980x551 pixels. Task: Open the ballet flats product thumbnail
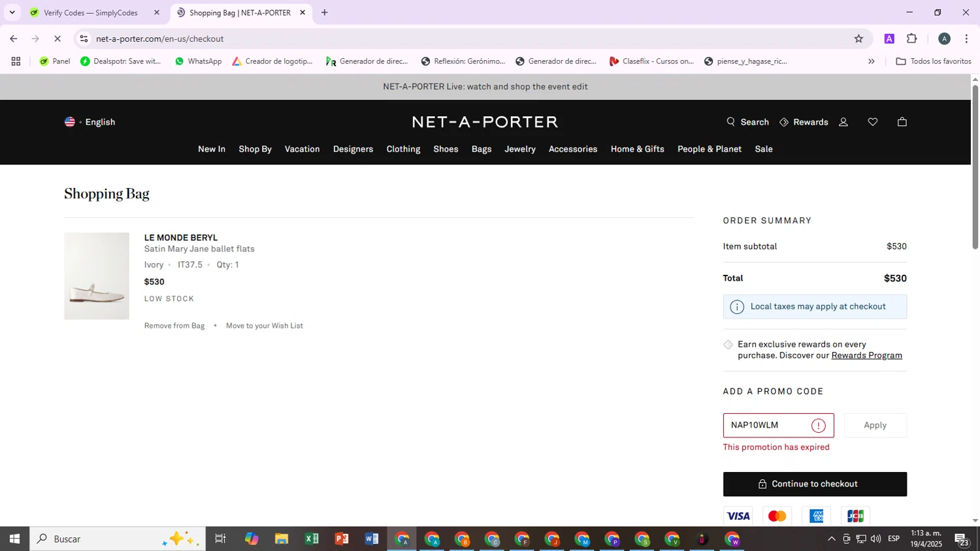coord(97,276)
